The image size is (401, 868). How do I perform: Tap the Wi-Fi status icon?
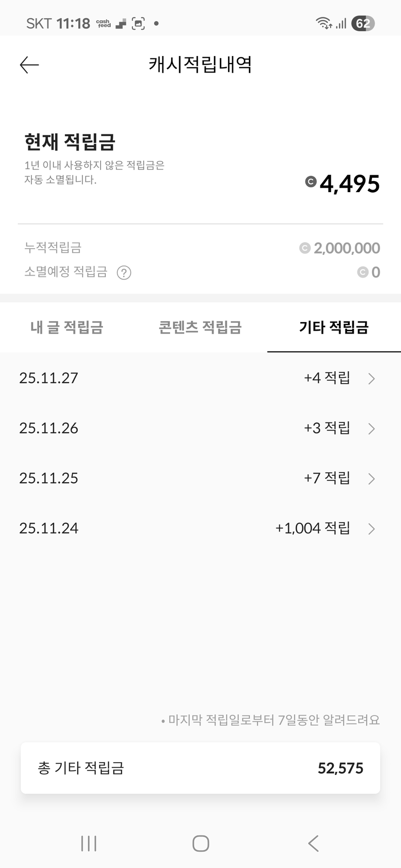point(323,23)
